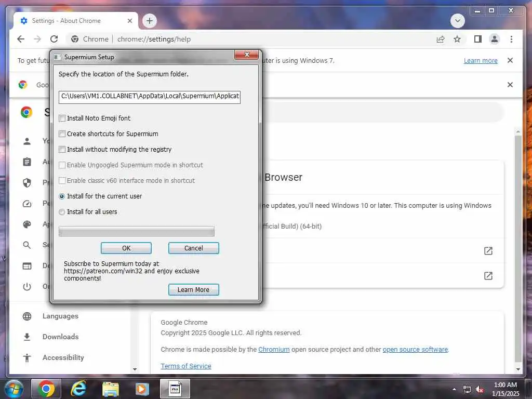The image size is (532, 399).
Task: Open Languages settings
Action: [60, 316]
